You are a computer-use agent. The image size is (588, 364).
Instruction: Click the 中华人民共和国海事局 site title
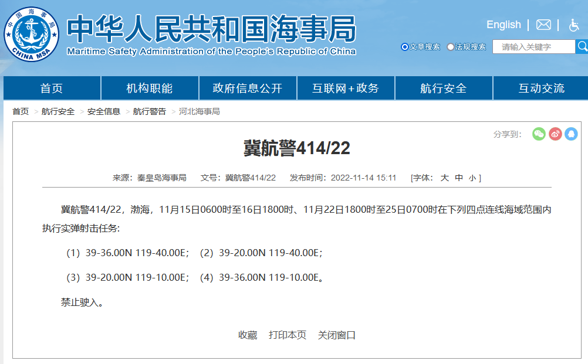(x=211, y=29)
